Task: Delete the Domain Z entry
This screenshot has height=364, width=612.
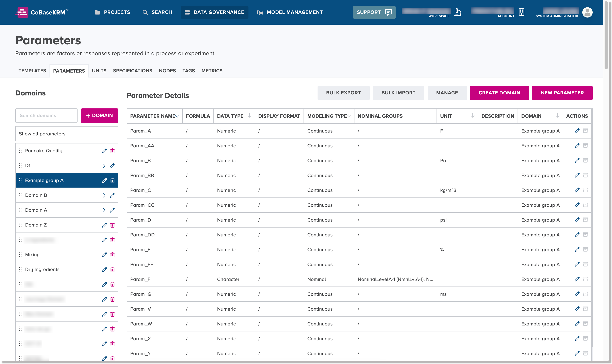Action: pyautogui.click(x=112, y=225)
